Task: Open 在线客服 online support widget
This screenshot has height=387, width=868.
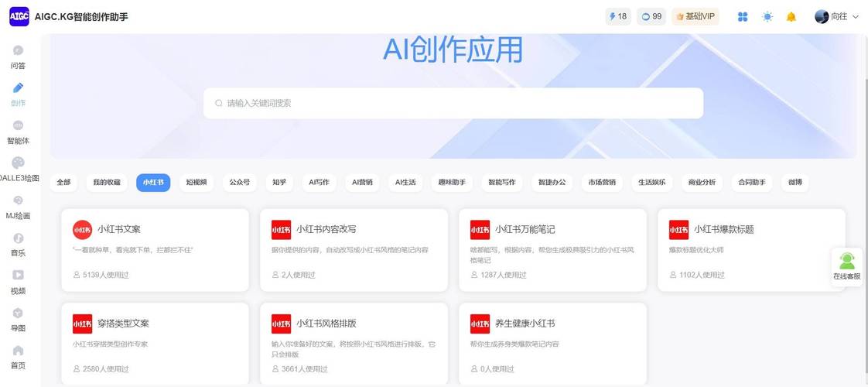Action: [x=846, y=266]
